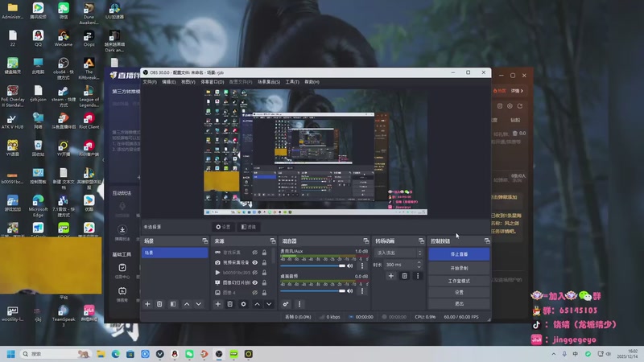Delete the selected scene with trash icon
This screenshot has width=644, height=362.
(159, 304)
